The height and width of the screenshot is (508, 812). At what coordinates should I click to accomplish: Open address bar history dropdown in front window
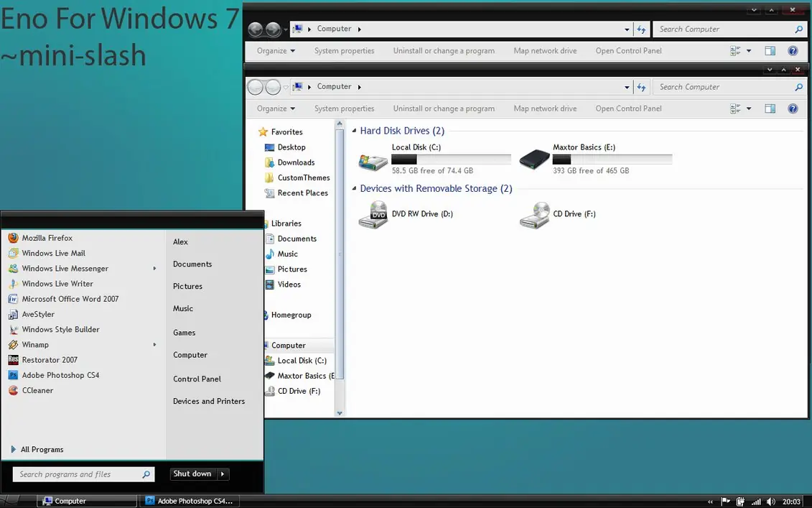coord(627,87)
